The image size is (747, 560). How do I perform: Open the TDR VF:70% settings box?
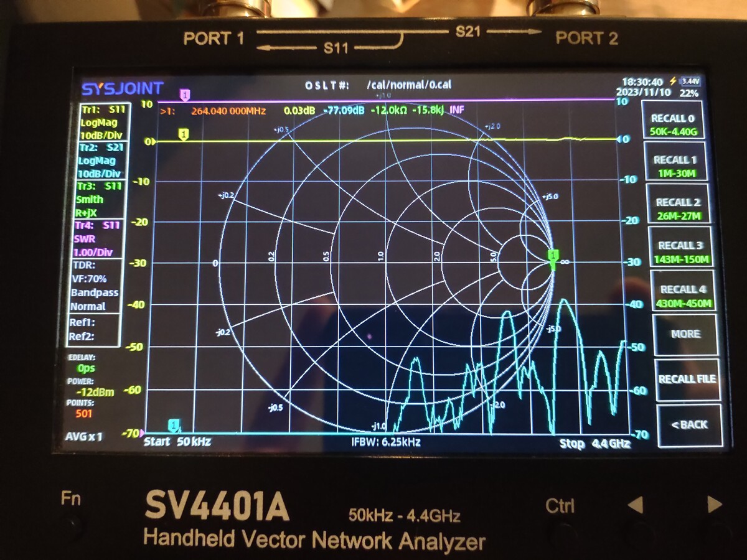coord(95,286)
